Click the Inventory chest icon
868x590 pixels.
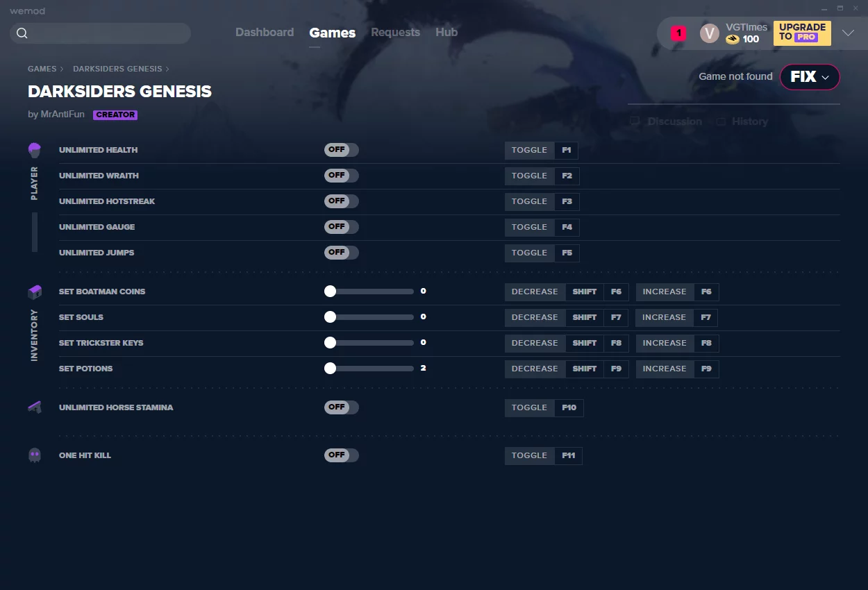point(35,292)
